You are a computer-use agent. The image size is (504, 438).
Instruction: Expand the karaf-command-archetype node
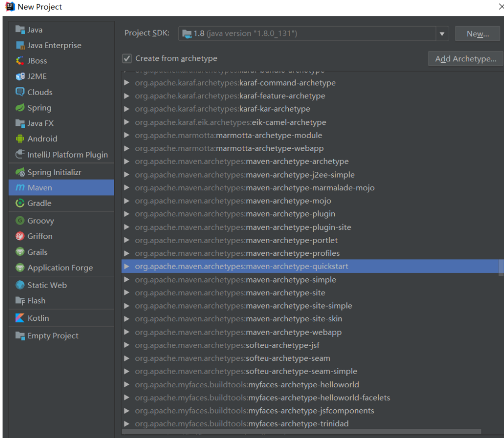tap(127, 83)
